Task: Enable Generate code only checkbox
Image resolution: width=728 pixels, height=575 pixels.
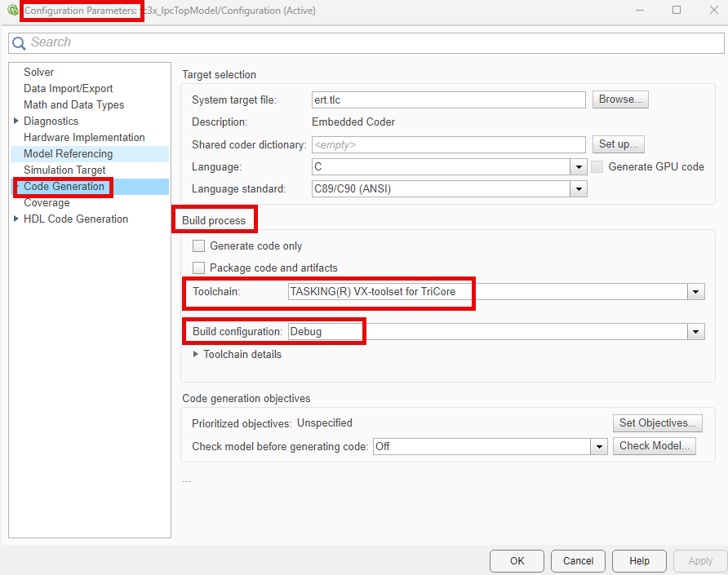Action: (198, 246)
